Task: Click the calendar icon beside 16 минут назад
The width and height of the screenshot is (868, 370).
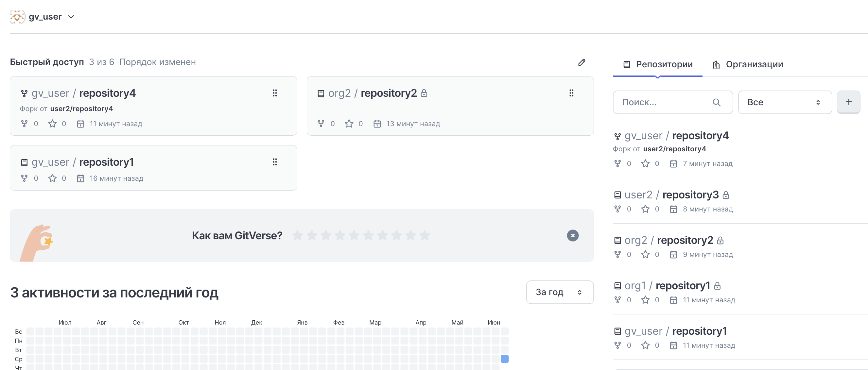Action: pos(80,178)
